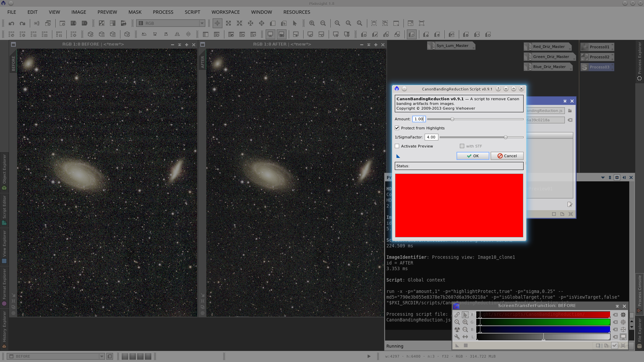
Task: Click the reset icon next to the R channel
Action: 615,314
